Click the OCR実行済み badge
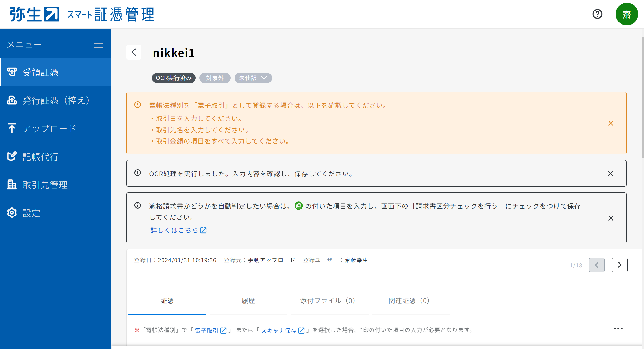Screen dimensions: 644x349 click(x=174, y=78)
